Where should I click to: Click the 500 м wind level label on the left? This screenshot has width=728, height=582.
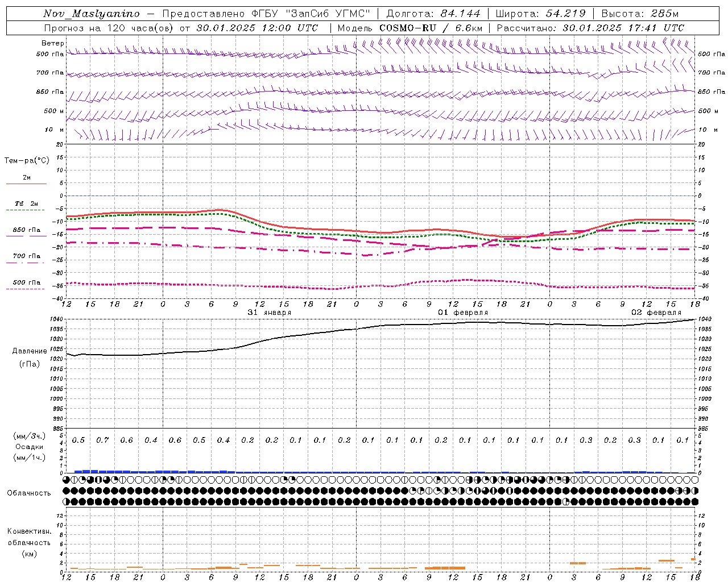(54, 111)
